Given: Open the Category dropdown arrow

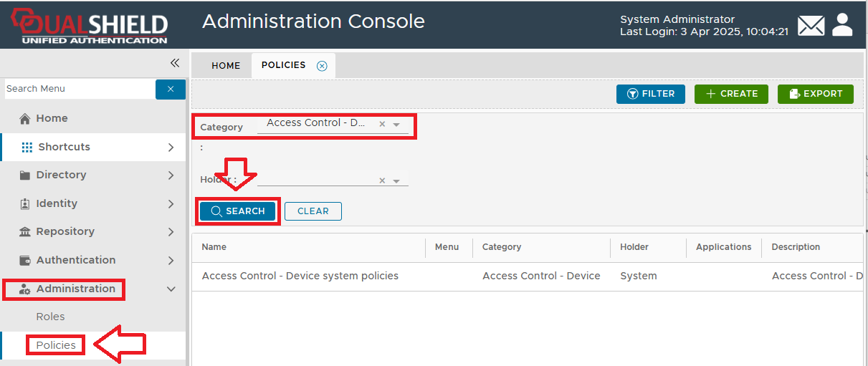Looking at the screenshot, I should pos(396,125).
